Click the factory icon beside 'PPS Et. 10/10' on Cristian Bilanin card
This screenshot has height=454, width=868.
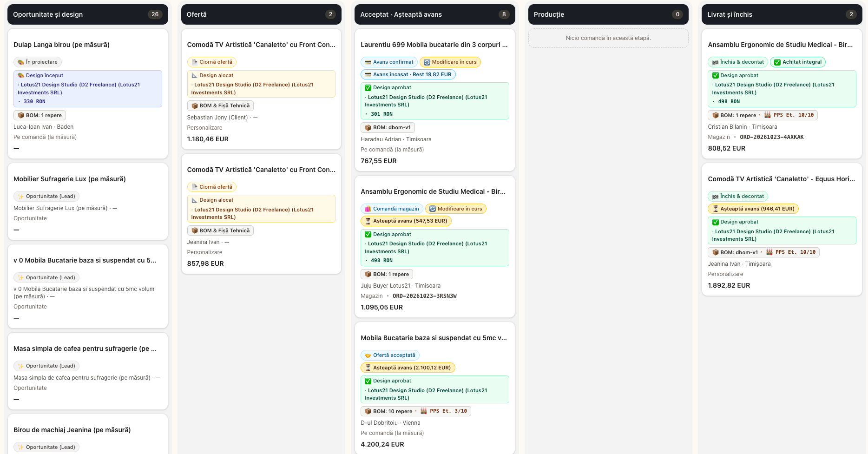[768, 115]
